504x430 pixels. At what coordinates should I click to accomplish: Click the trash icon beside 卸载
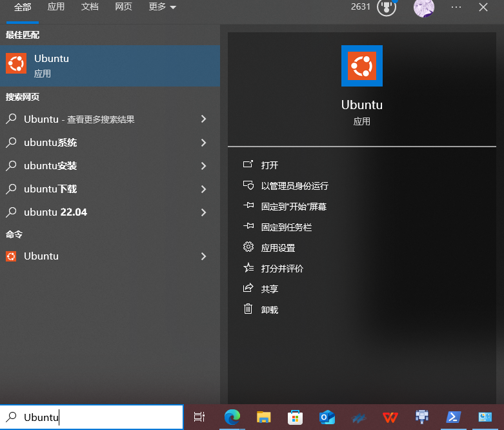248,309
